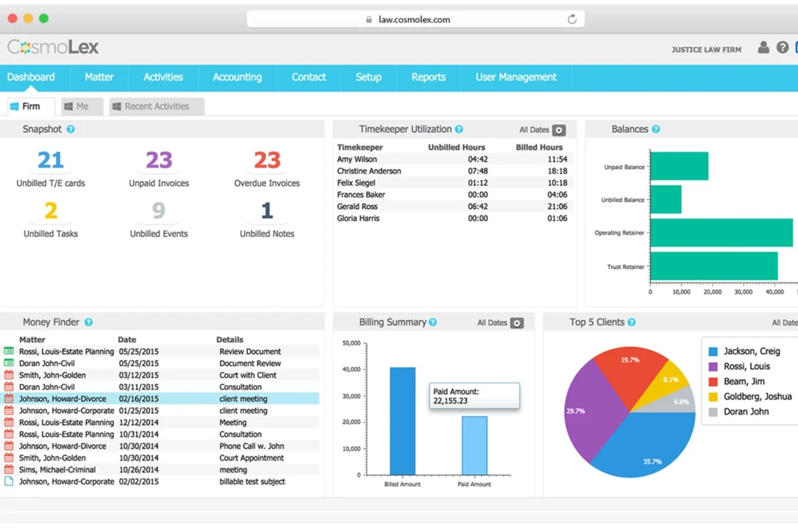Image resolution: width=798 pixels, height=532 pixels.
Task: Open Snapshot help icon
Action: 71,129
